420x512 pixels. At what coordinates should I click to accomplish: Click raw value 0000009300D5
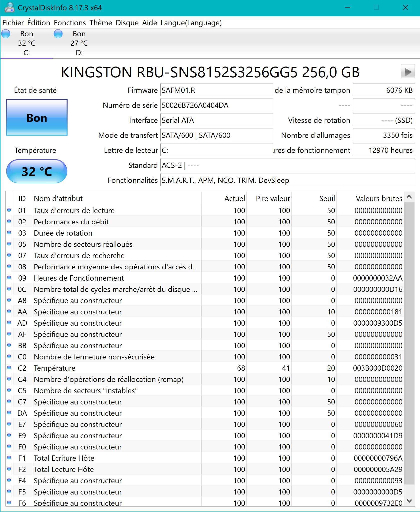[x=378, y=323]
